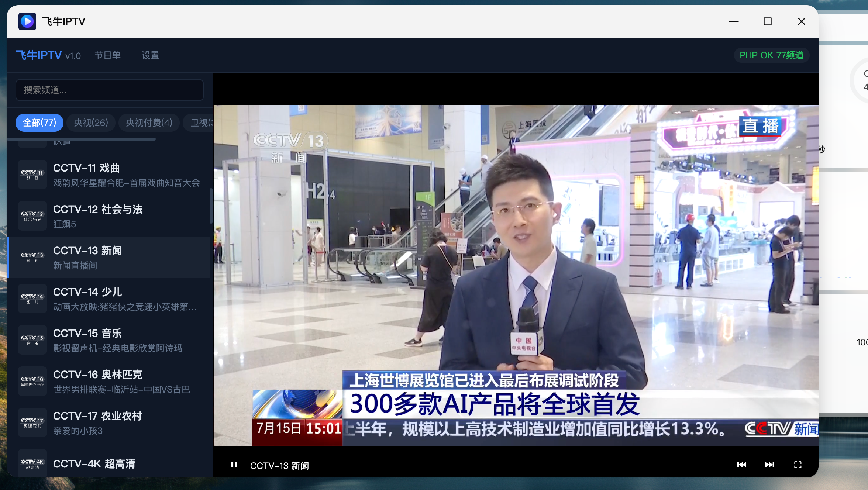Open the 设置 menu
Viewport: 868px width, 490px height.
pyautogui.click(x=150, y=55)
